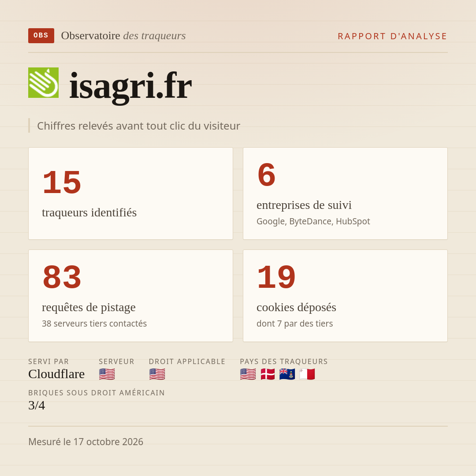Image resolution: width=476 pixels, height=476 pixels.
Task: Click '38 serveurs tiers contactés'
Action: click(x=94, y=324)
